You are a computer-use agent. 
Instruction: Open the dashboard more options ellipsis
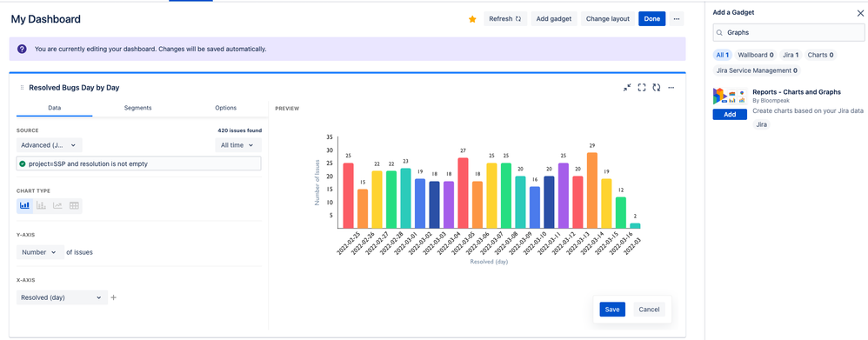tap(677, 19)
